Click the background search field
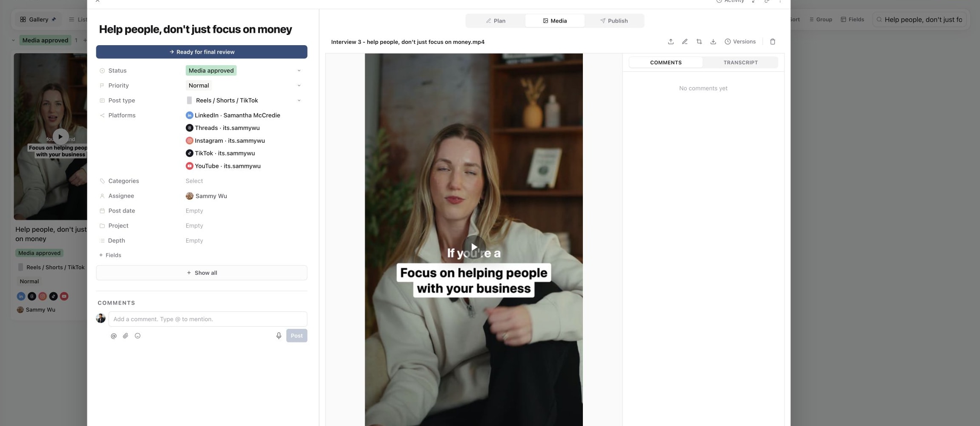This screenshot has width=980, height=426. (x=920, y=19)
